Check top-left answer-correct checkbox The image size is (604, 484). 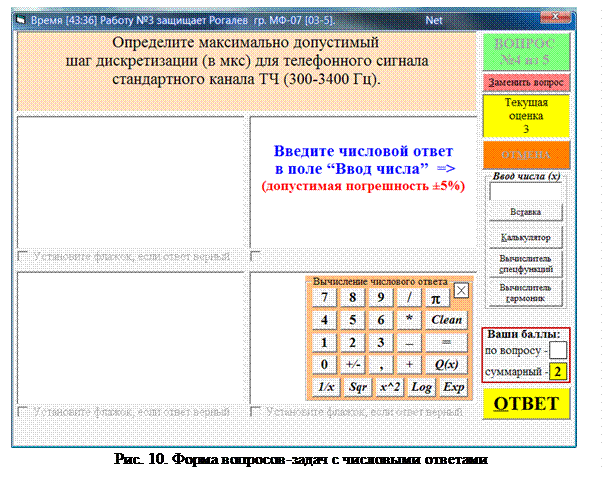click(x=23, y=256)
